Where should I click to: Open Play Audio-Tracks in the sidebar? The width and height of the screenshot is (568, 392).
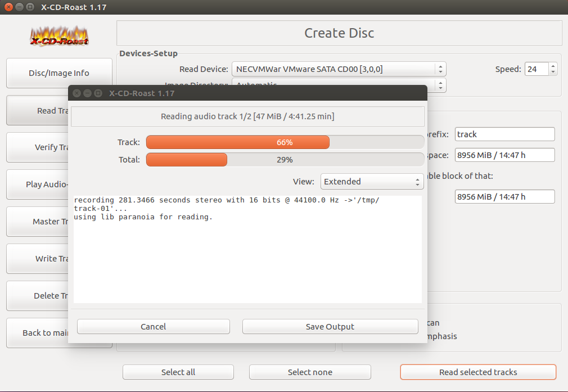point(37,184)
